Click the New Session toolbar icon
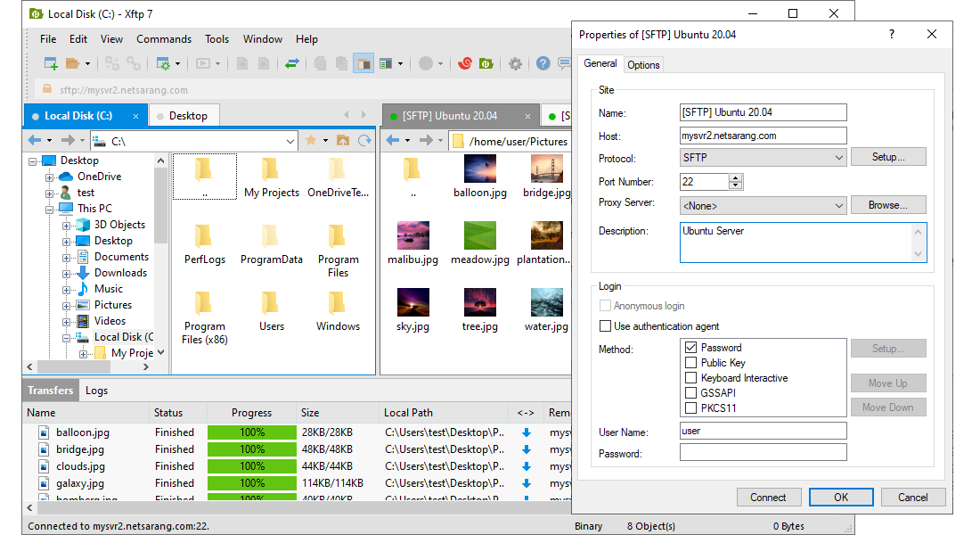980x535 pixels. click(x=51, y=63)
